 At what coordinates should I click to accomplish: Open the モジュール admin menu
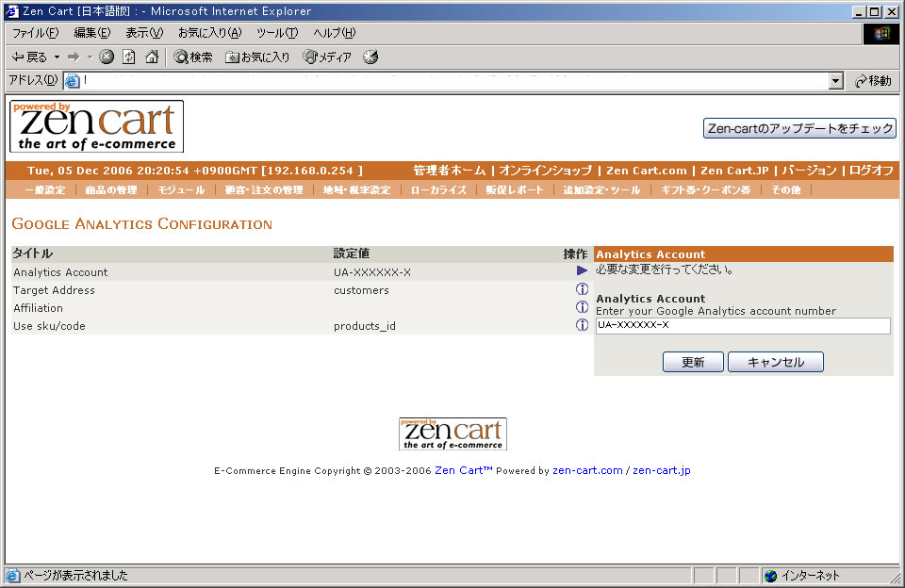point(181,190)
